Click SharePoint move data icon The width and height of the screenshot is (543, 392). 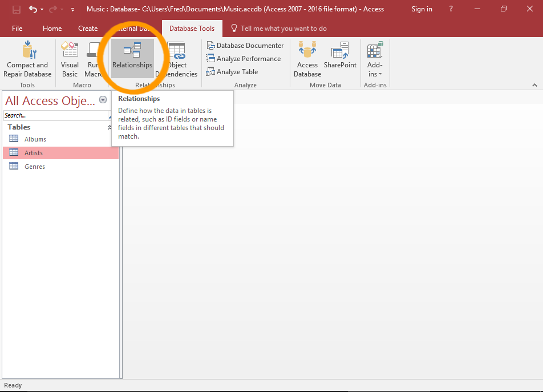click(x=340, y=50)
